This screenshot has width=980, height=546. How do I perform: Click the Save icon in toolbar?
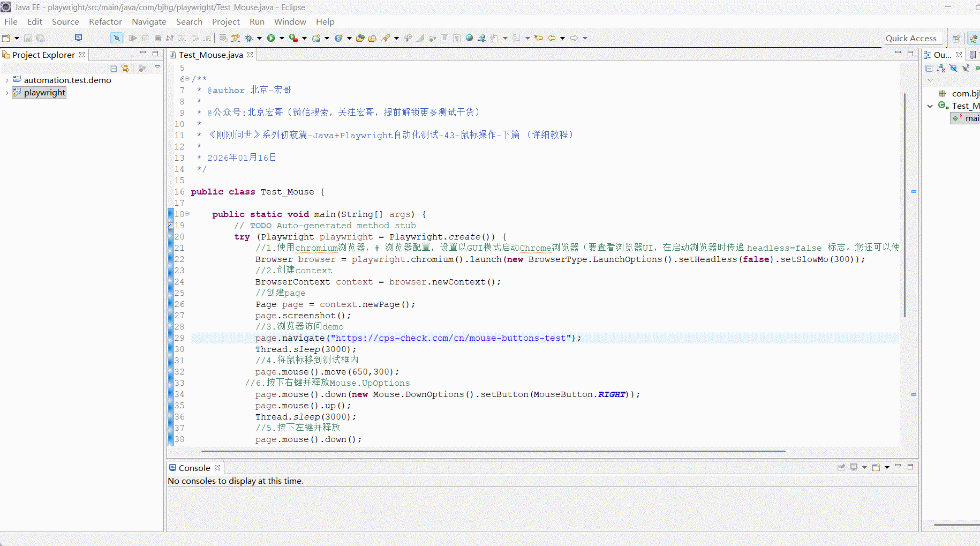28,38
